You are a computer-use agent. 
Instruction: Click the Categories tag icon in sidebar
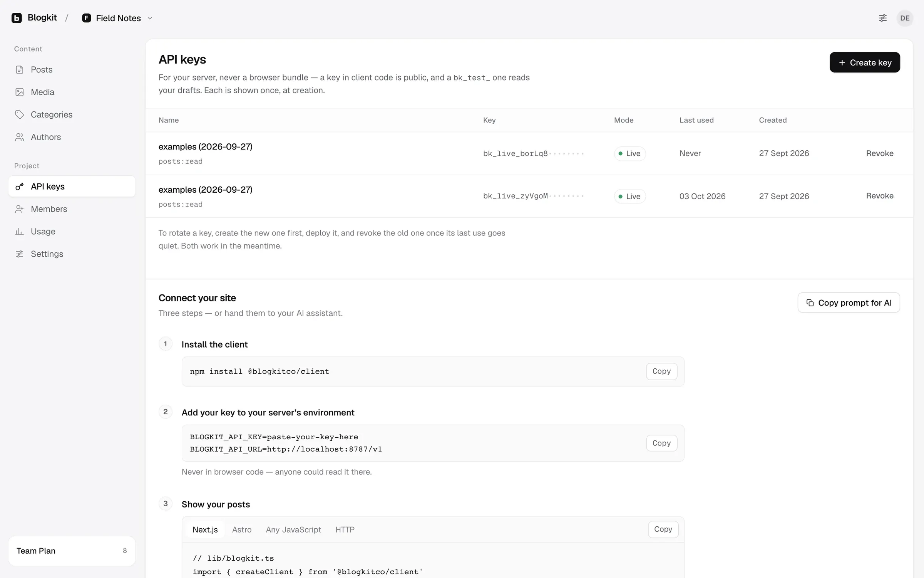click(x=20, y=114)
